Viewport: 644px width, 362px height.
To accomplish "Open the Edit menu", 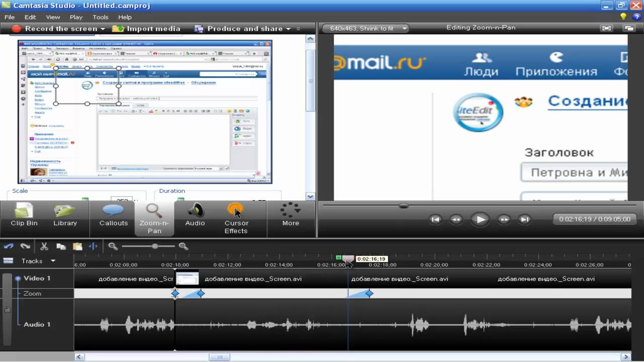I will [x=30, y=17].
